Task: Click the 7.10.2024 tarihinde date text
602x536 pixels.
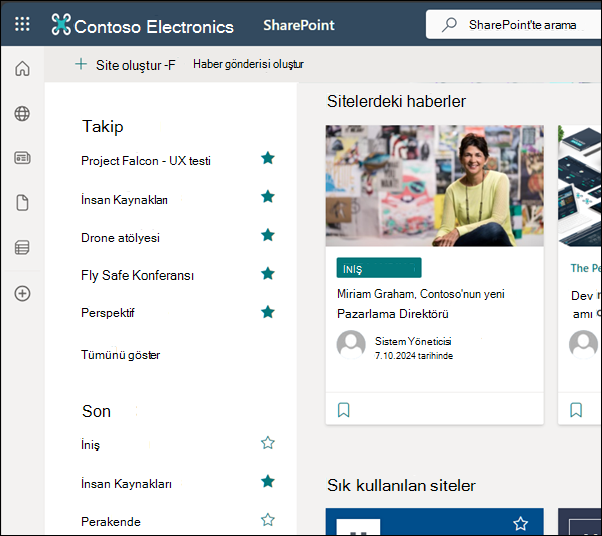Action: (413, 356)
